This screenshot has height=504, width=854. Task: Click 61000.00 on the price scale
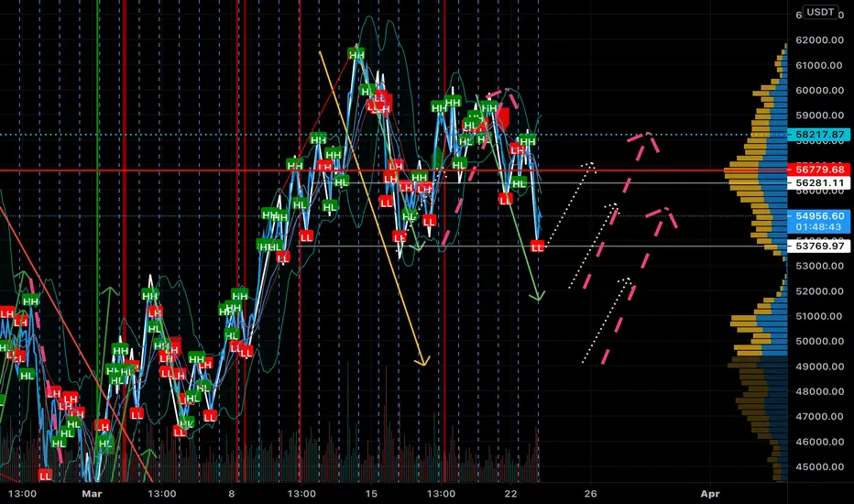(x=819, y=65)
